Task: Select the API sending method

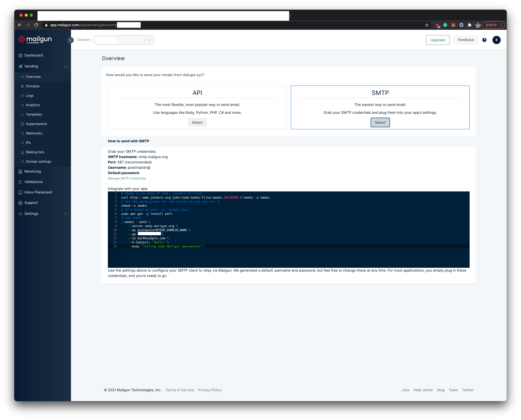Action: click(197, 123)
